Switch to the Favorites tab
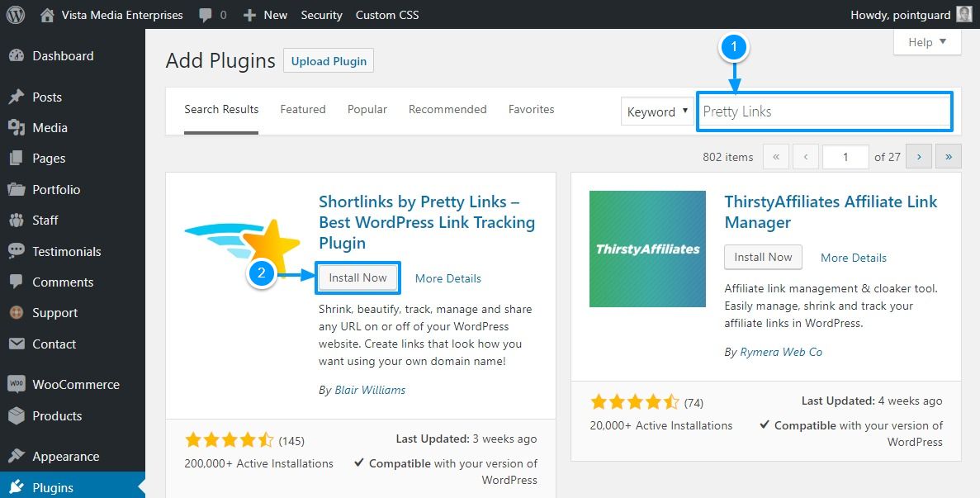Image resolution: width=980 pixels, height=498 pixels. (x=531, y=109)
